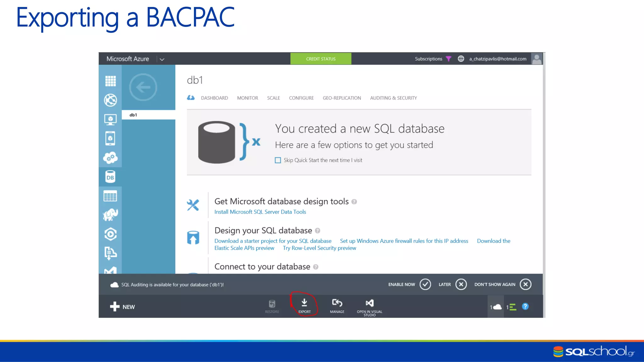Open the cloud notifications counter icon
The width and height of the screenshot is (644, 362).
click(x=496, y=307)
